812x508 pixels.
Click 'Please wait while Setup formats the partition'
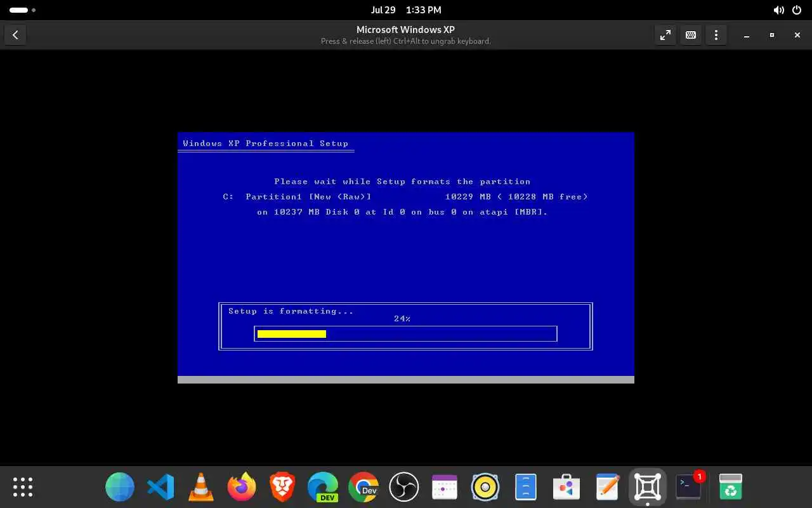[x=402, y=182]
